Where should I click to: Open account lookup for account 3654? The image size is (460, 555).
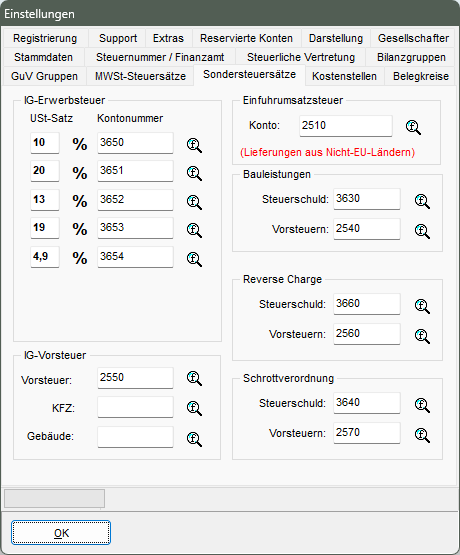tap(194, 259)
